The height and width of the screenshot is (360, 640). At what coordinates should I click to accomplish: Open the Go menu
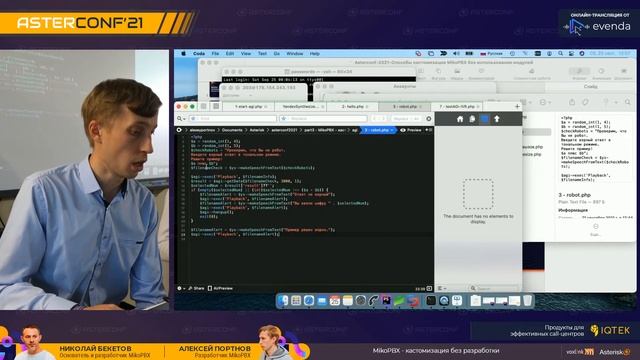click(x=277, y=53)
